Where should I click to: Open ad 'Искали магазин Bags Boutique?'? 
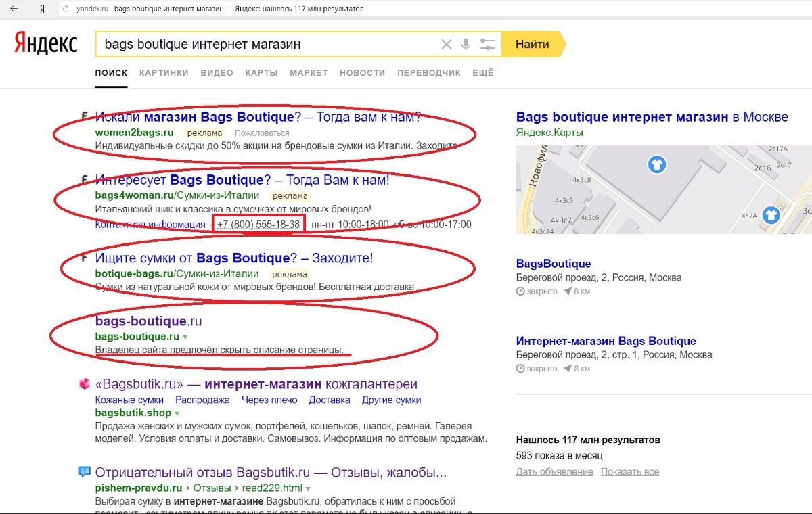point(258,117)
